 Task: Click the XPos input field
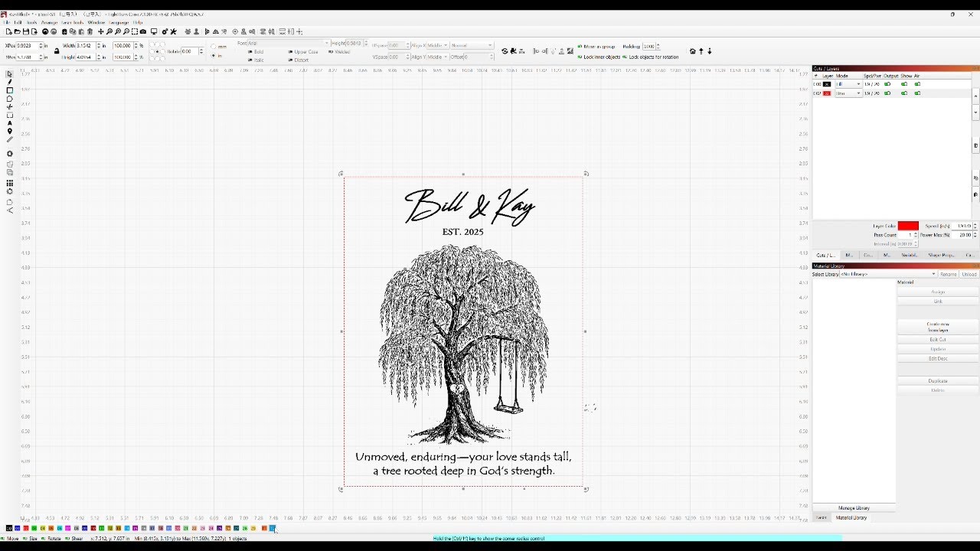pyautogui.click(x=28, y=46)
